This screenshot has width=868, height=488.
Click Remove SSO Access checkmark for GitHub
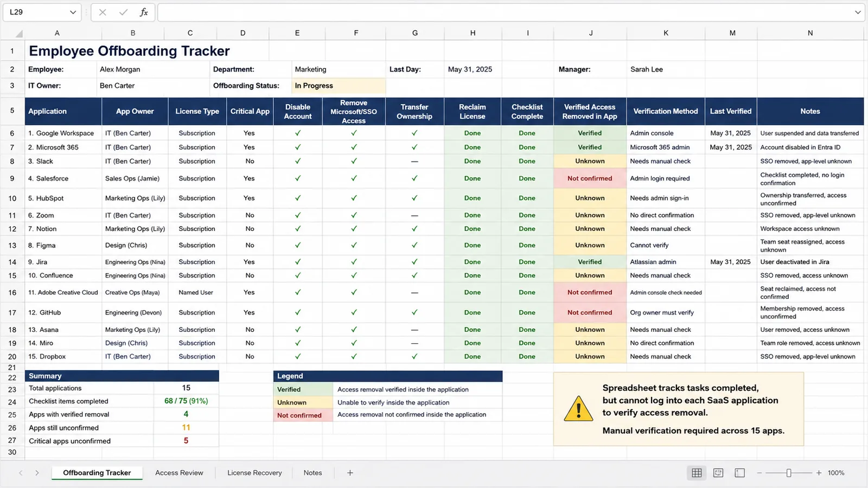pyautogui.click(x=354, y=312)
